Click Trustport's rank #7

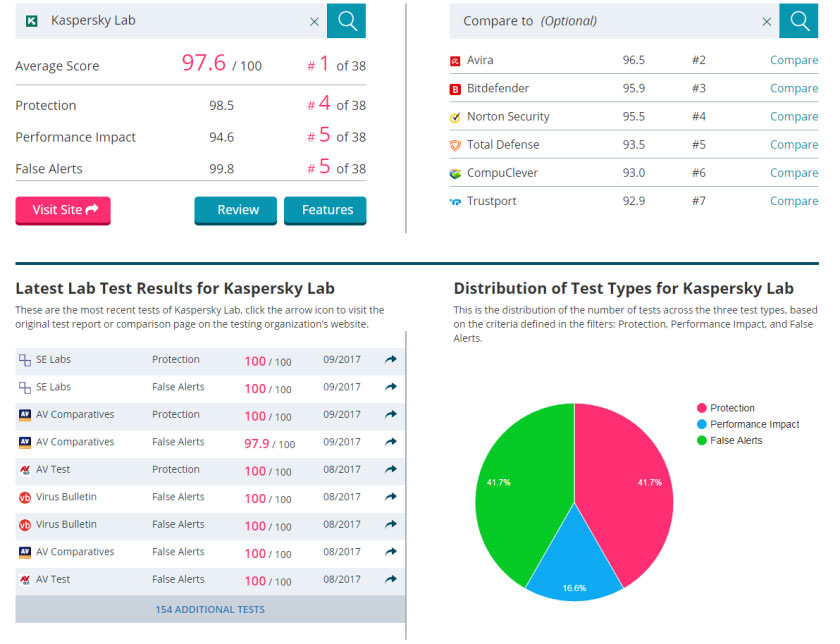point(699,201)
